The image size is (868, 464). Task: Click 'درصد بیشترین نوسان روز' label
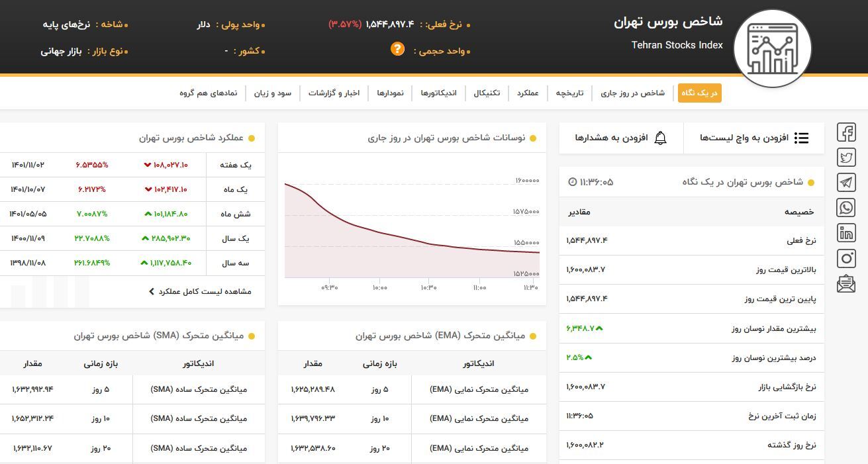pyautogui.click(x=774, y=357)
